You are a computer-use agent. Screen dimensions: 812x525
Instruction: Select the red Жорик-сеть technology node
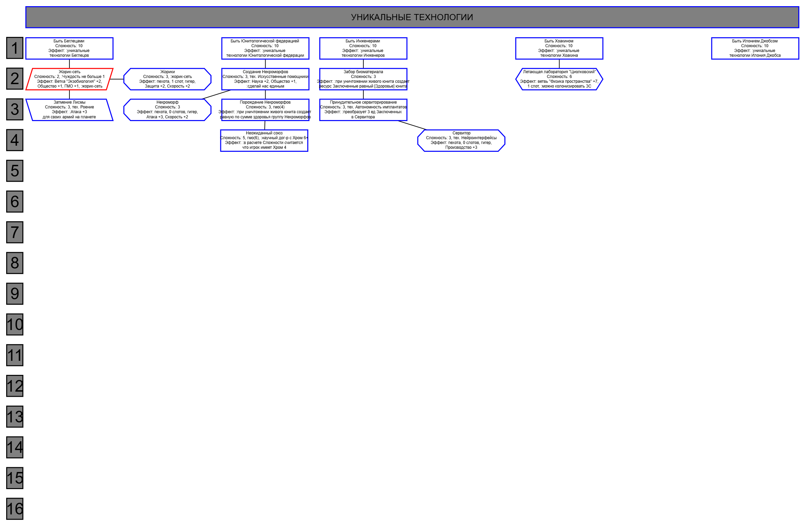click(x=69, y=79)
